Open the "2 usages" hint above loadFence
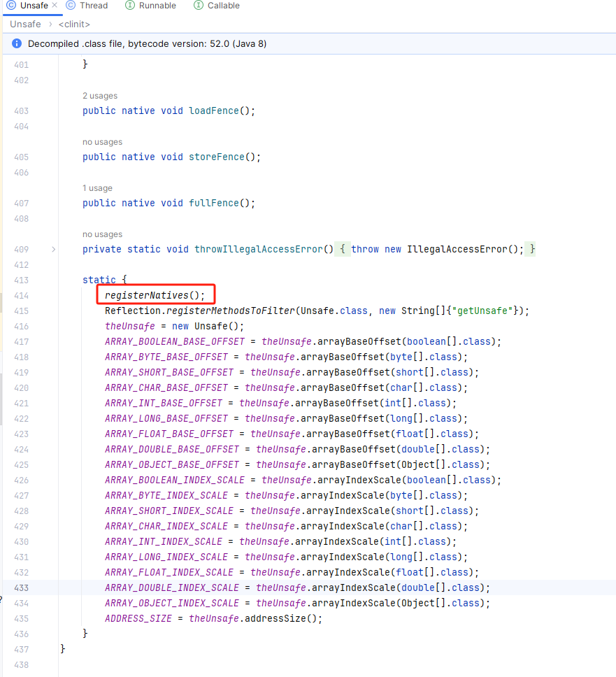Viewport: 616px width, 677px height. pos(100,96)
